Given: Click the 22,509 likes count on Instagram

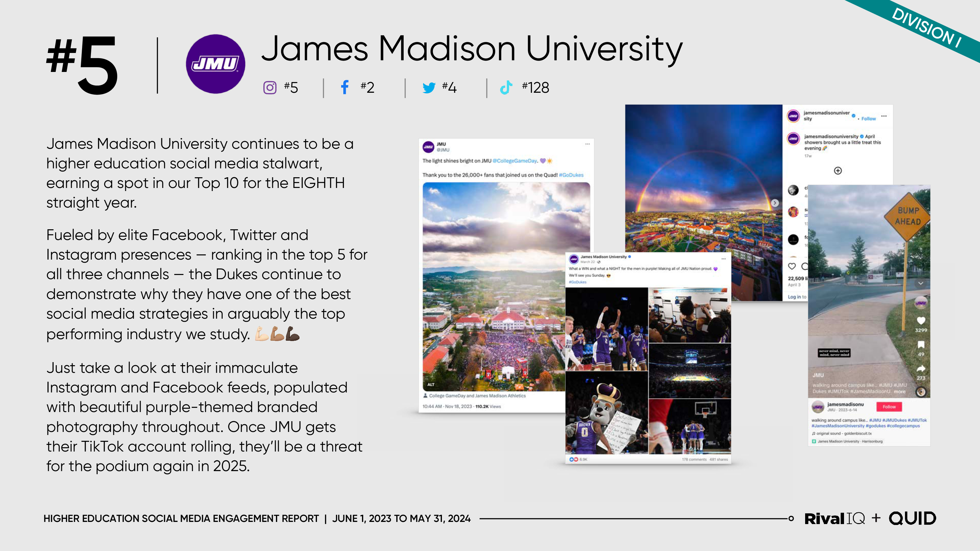Looking at the screenshot, I should click(x=797, y=278).
